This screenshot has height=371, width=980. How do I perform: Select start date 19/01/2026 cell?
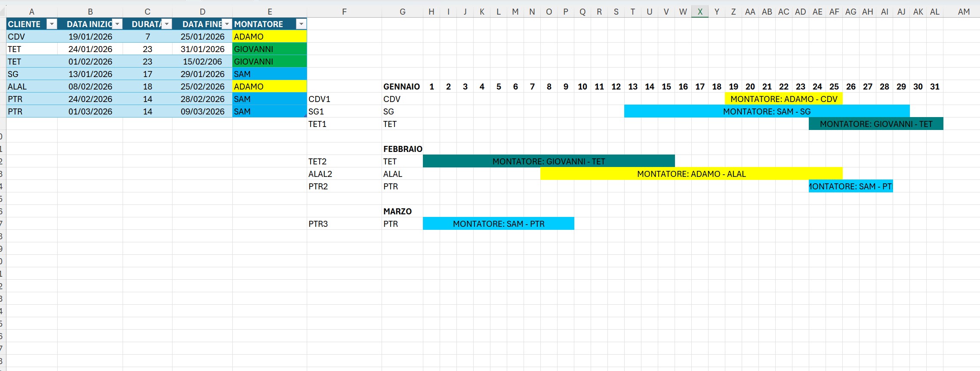pos(90,37)
